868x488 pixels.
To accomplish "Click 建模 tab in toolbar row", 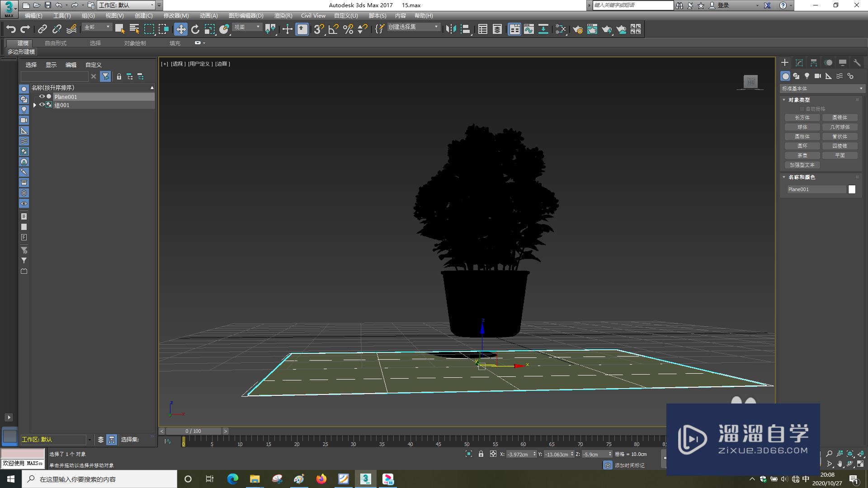I will click(x=20, y=43).
